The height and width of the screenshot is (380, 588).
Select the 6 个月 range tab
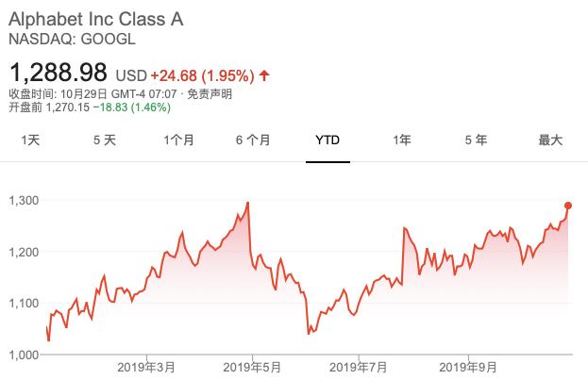pos(253,140)
